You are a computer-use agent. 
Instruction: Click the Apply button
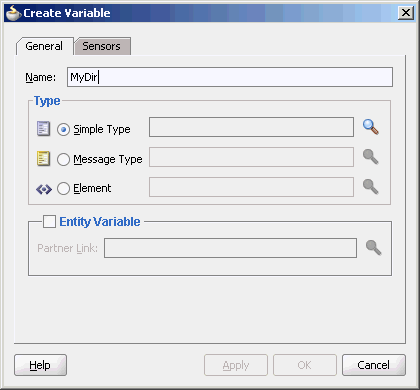coord(236,365)
